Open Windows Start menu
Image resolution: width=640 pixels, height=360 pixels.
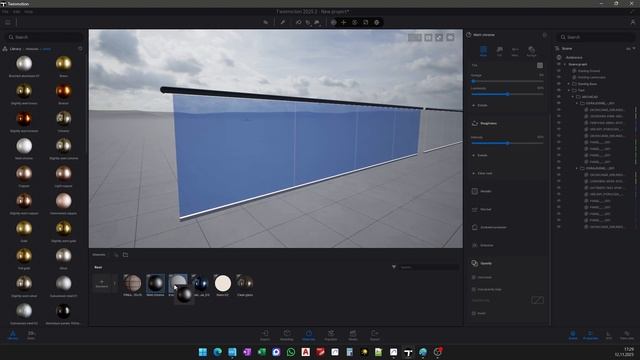click(203, 352)
